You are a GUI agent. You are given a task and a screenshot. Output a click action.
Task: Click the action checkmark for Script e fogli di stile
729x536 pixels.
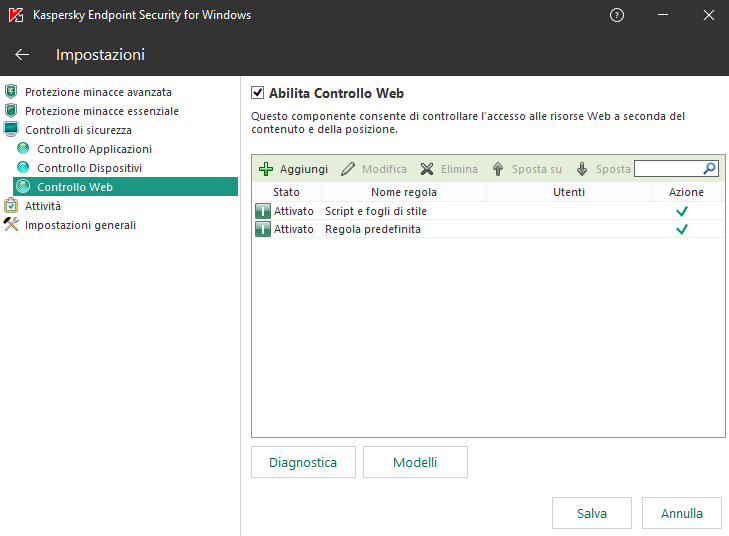click(x=682, y=212)
